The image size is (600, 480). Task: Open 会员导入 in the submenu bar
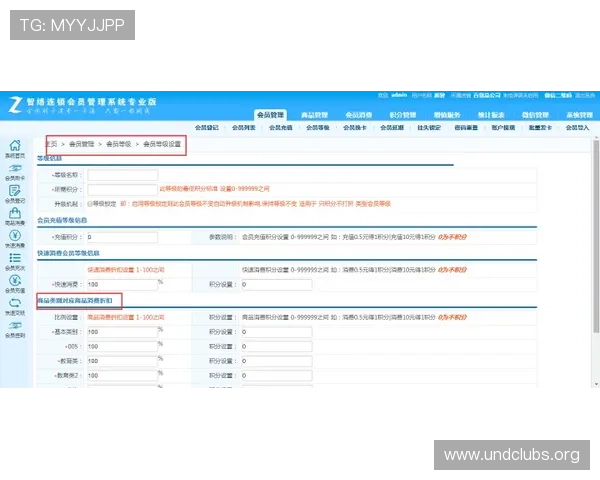tap(577, 127)
